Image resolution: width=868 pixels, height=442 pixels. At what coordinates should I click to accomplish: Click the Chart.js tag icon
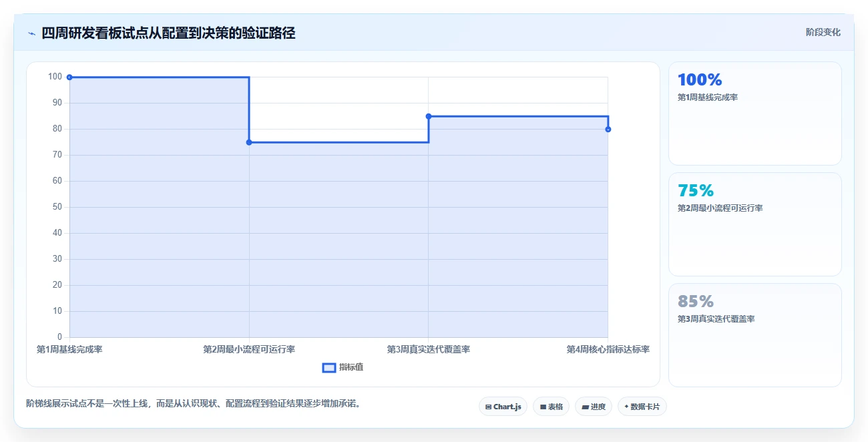click(x=489, y=407)
